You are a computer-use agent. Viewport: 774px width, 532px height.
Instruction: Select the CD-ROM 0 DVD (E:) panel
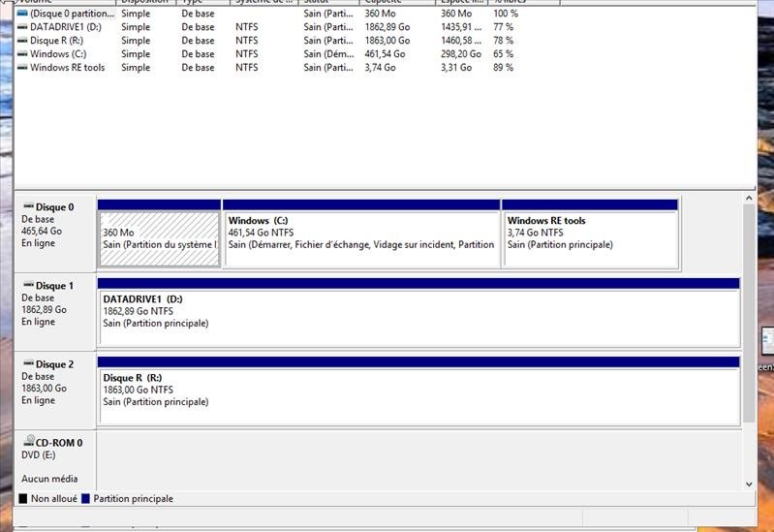(55, 461)
